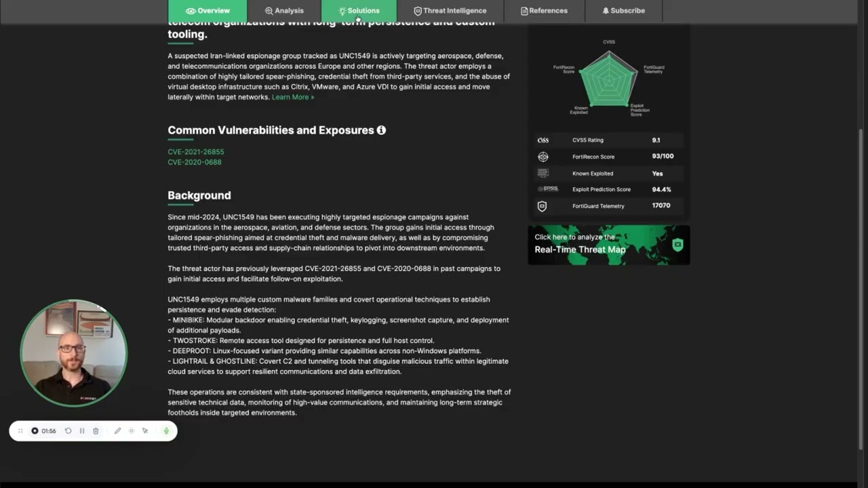Click the presenter webcam bubble
This screenshot has height=488, width=868.
pyautogui.click(x=73, y=353)
